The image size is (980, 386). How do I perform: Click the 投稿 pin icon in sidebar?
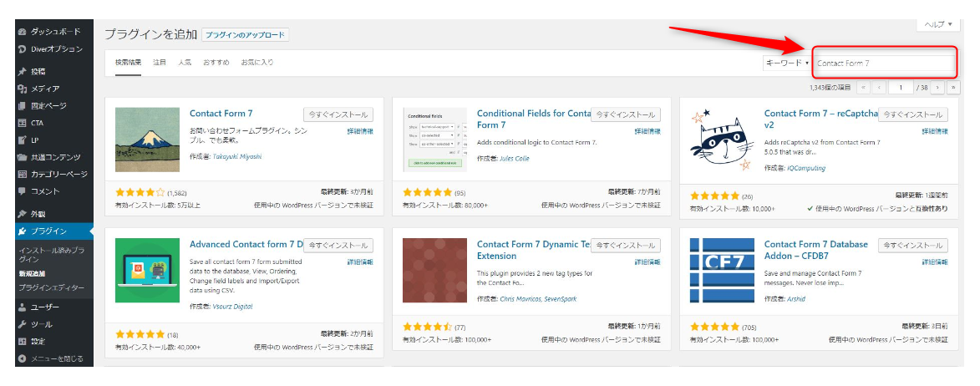coord(22,72)
